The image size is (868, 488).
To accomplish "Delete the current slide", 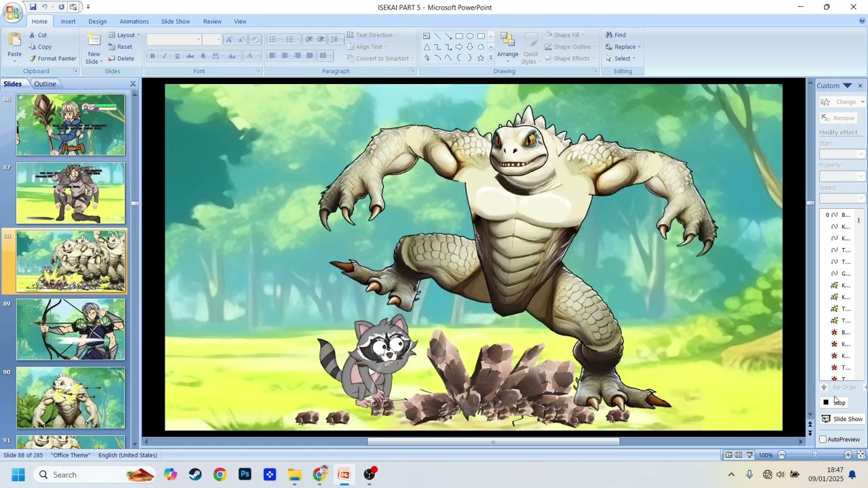I will coord(121,58).
